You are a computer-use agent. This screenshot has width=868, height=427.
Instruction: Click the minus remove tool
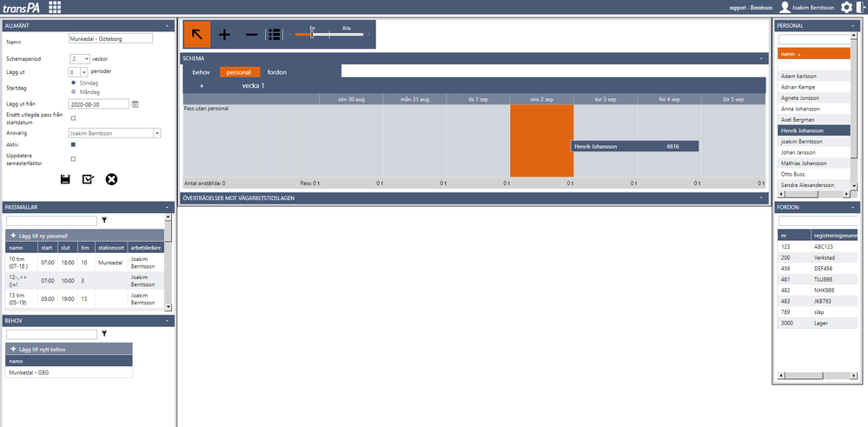click(251, 34)
